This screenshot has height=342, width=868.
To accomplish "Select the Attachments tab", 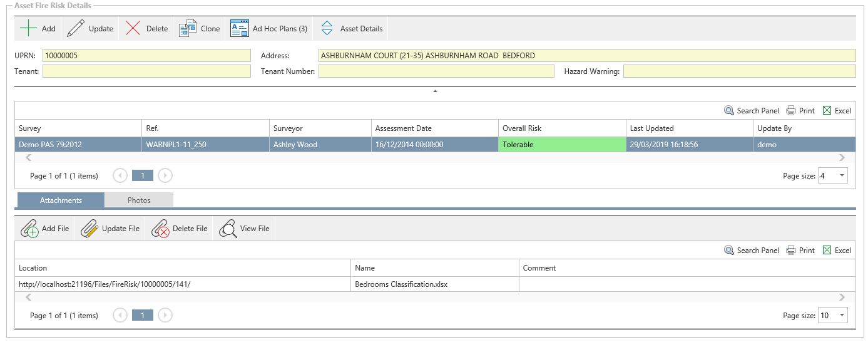I will click(x=61, y=200).
